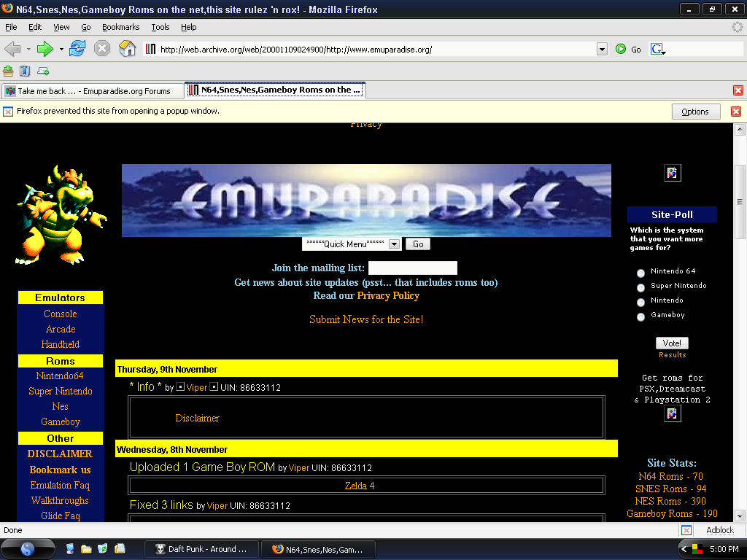Click the colored tray icon near clock

697,549
